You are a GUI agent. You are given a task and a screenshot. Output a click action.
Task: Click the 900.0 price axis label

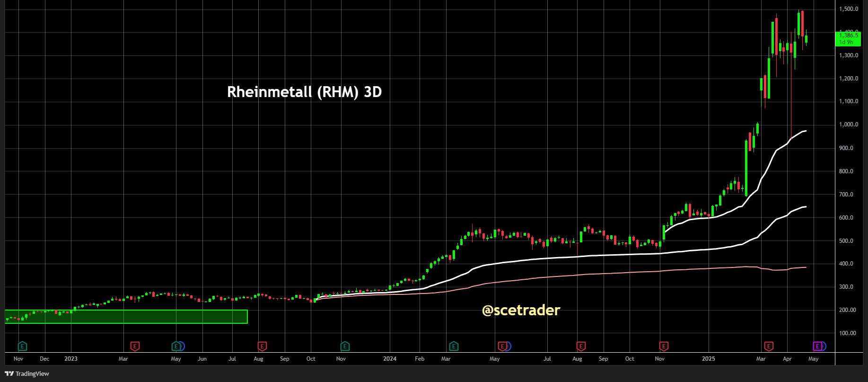pyautogui.click(x=846, y=148)
